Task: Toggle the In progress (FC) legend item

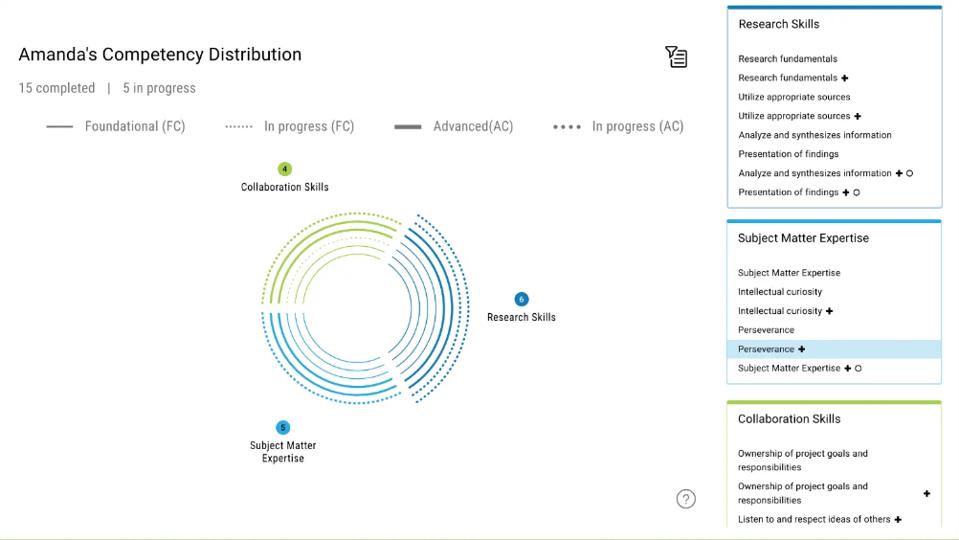Action: coord(290,127)
